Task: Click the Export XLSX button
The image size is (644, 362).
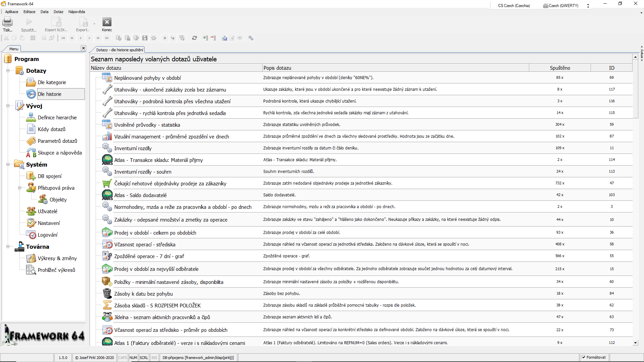Action: (56, 24)
